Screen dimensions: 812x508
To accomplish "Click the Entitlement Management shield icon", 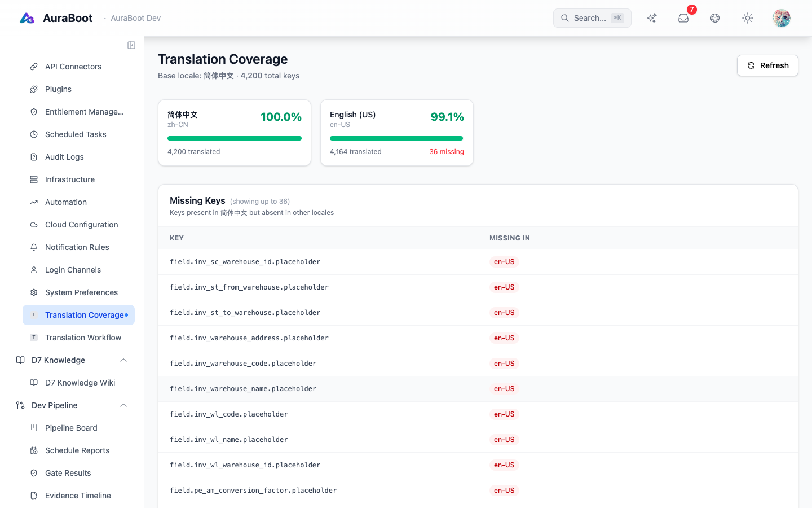I will 34,112.
